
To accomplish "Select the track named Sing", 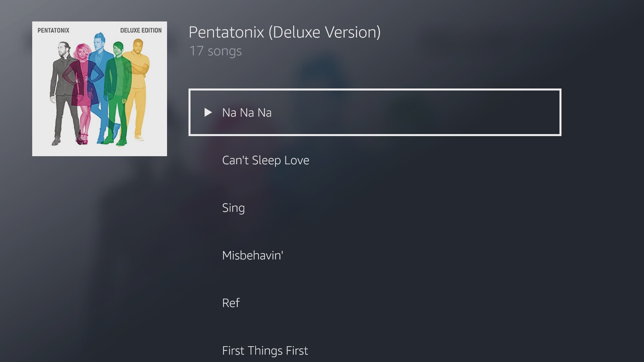I will click(x=233, y=208).
